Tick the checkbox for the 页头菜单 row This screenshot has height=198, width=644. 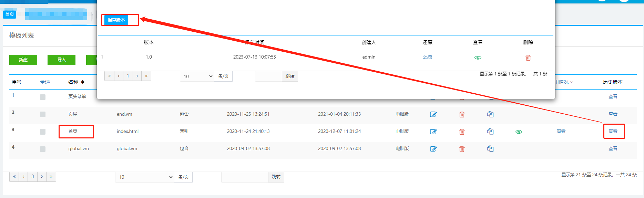[43, 97]
